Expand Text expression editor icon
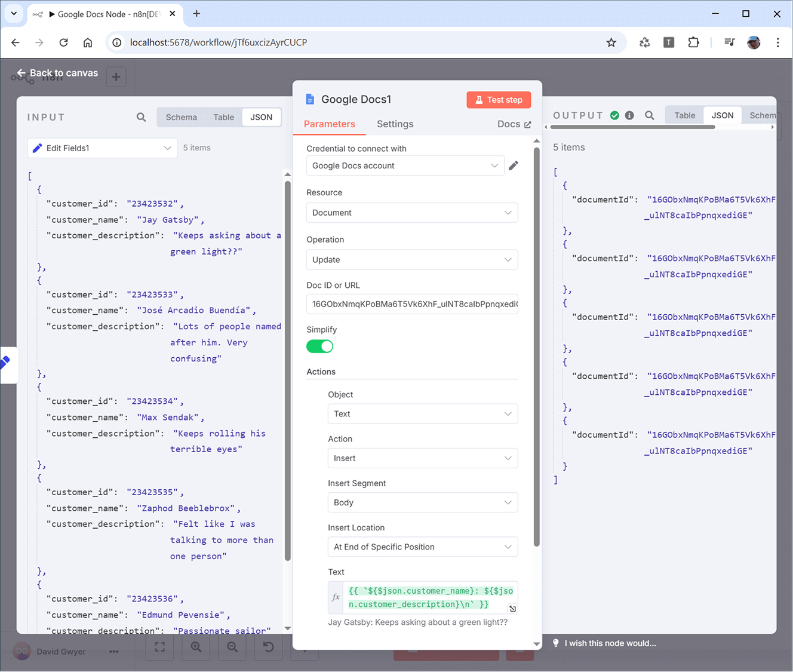Viewport: 793px width, 672px height. (512, 609)
